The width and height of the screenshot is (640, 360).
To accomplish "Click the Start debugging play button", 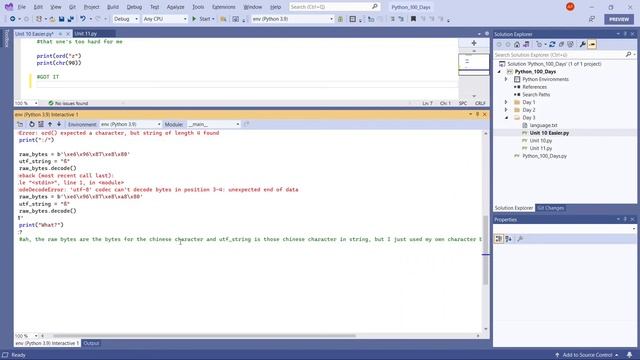I will (x=194, y=19).
